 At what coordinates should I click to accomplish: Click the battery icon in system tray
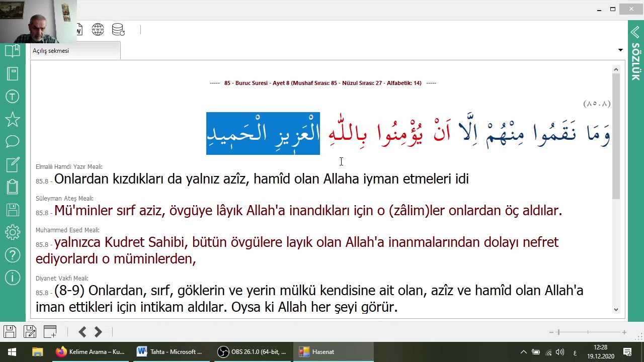click(536, 352)
